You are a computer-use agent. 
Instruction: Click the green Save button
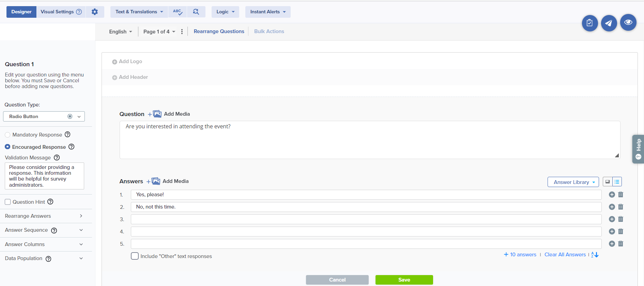click(x=404, y=280)
